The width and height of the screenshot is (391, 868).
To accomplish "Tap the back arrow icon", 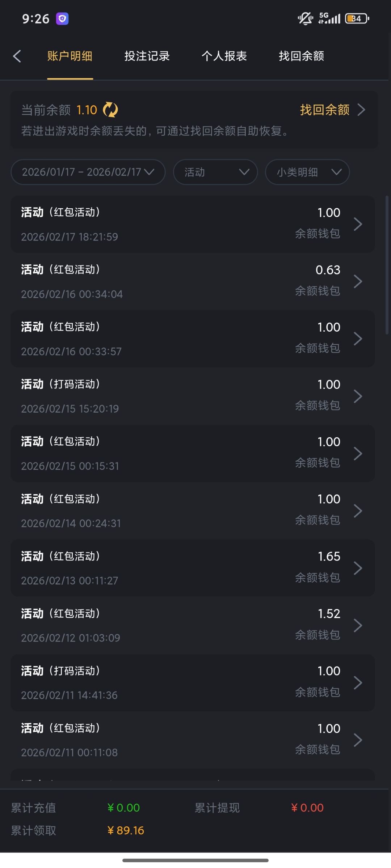I will pos(17,56).
